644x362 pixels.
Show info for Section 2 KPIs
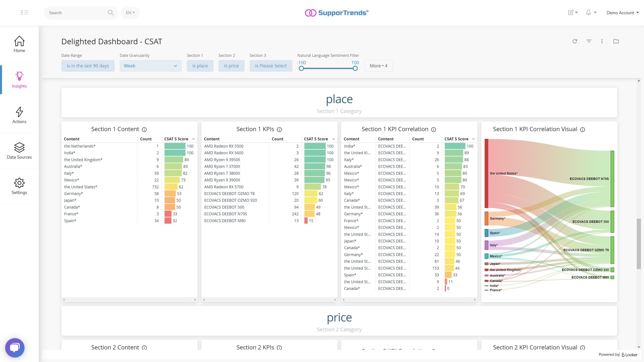click(x=279, y=348)
